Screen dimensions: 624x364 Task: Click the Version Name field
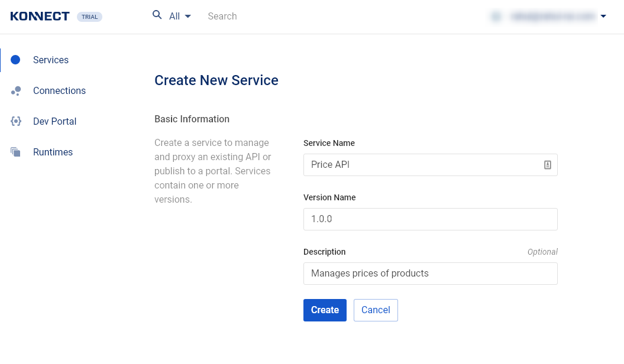[430, 219]
